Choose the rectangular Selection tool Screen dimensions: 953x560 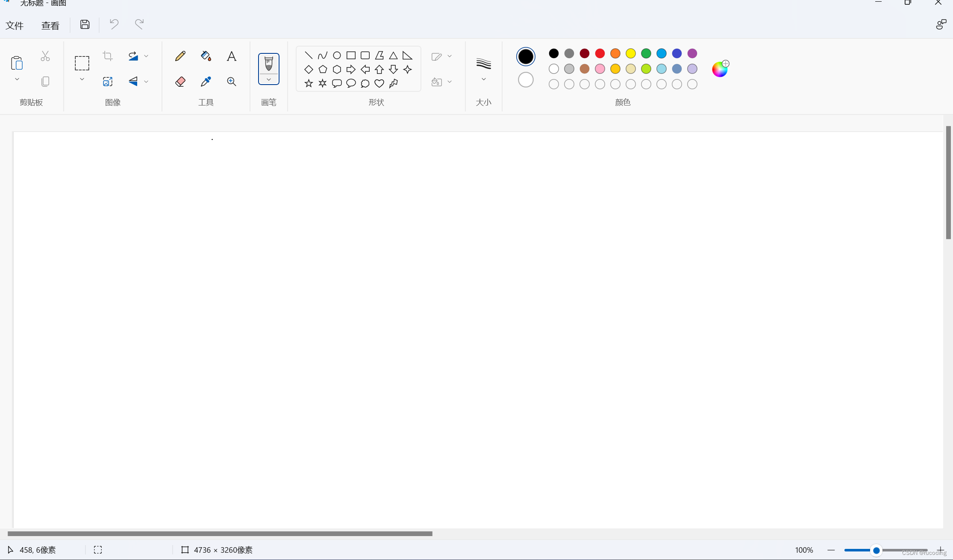82,63
